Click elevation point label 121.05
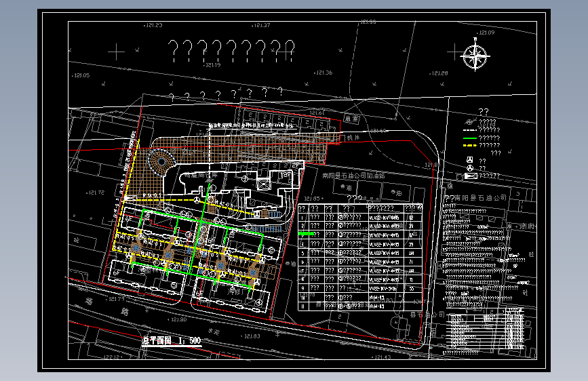The height and width of the screenshot is (381, 588). (x=81, y=75)
